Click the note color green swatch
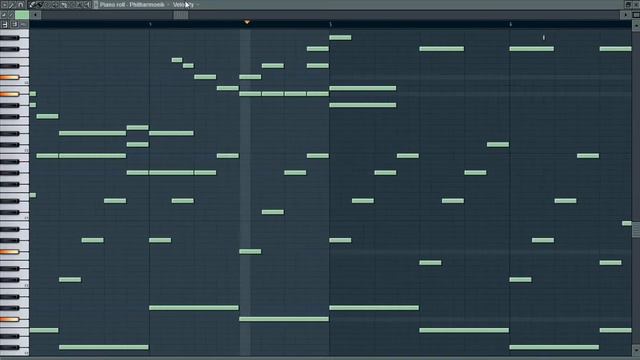The image size is (640, 360). (22, 15)
